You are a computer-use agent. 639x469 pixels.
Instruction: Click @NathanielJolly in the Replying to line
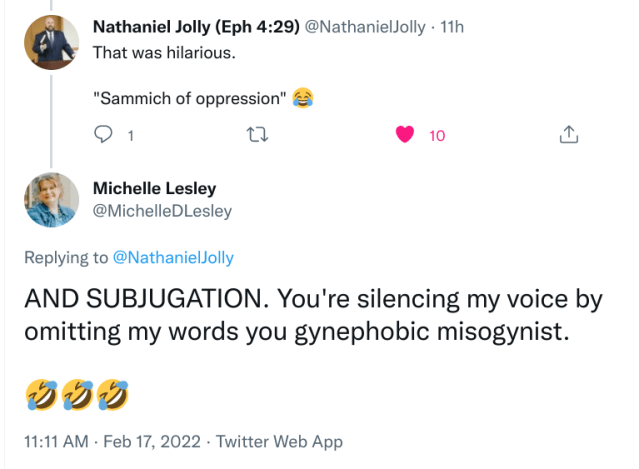click(x=173, y=258)
